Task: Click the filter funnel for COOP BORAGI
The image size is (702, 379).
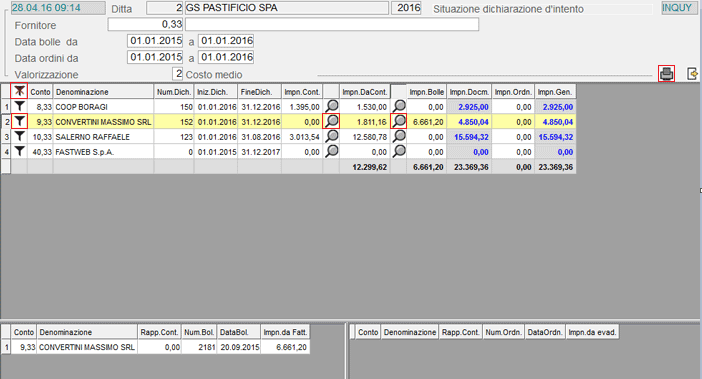Action: [19, 106]
